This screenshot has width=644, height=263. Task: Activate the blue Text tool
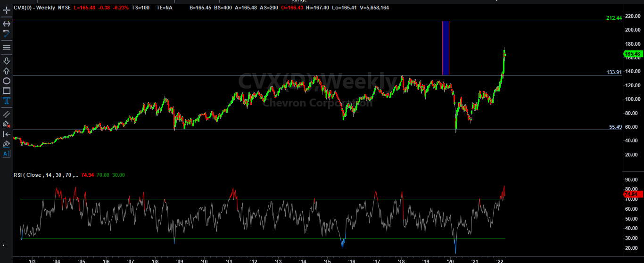tap(7, 100)
